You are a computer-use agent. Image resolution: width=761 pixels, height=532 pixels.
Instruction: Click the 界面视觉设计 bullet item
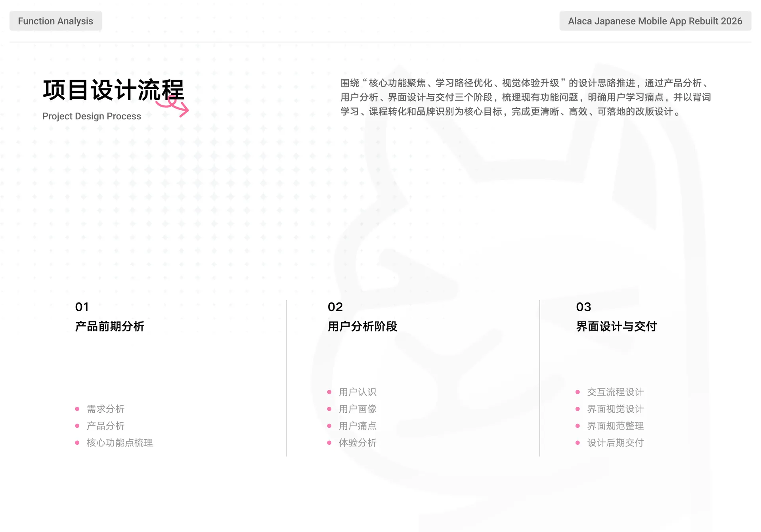[x=610, y=409]
